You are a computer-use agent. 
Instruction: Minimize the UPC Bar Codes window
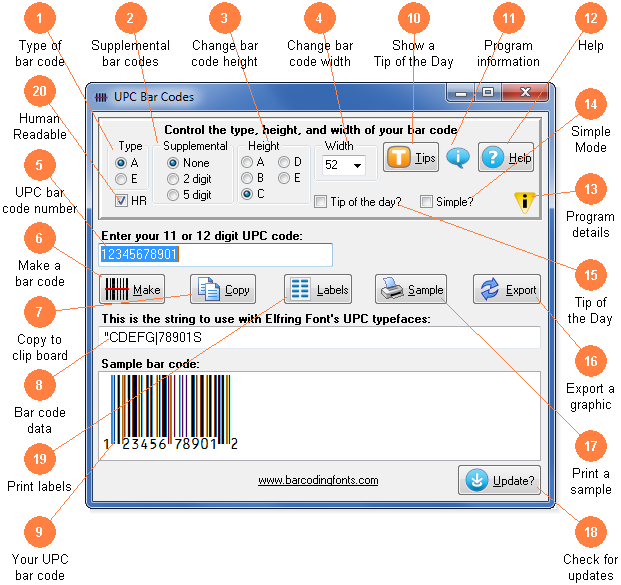[460, 93]
